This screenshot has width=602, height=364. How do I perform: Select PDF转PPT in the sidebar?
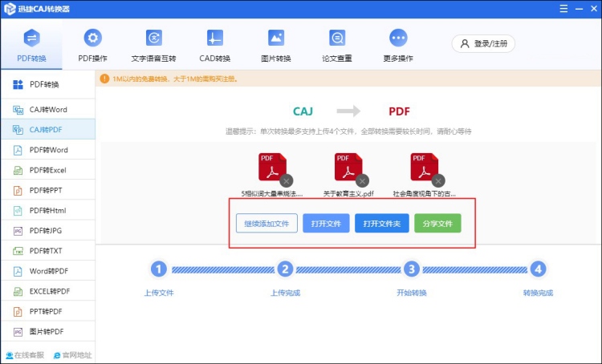(x=48, y=190)
